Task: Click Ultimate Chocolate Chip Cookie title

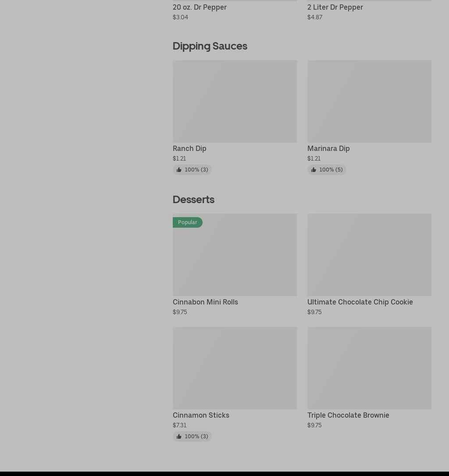Action: (360, 302)
